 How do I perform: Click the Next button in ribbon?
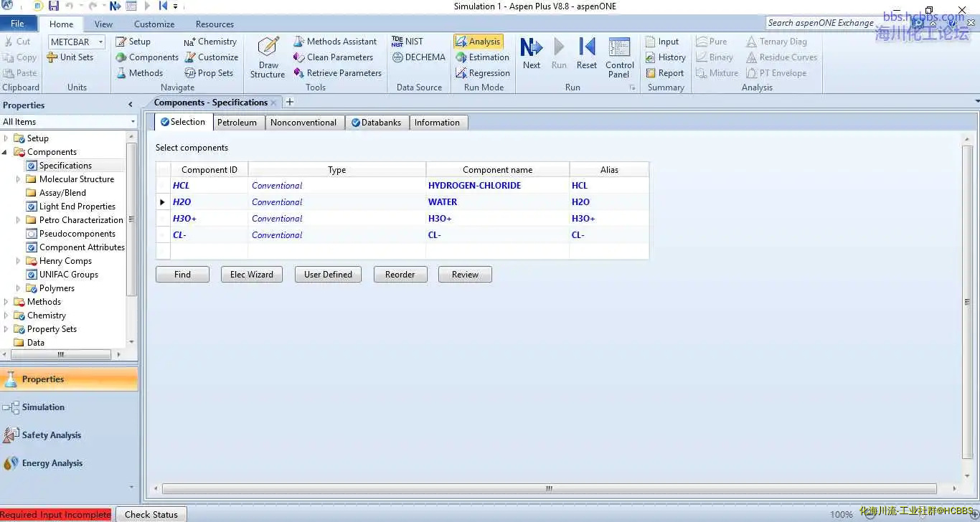coord(532,54)
